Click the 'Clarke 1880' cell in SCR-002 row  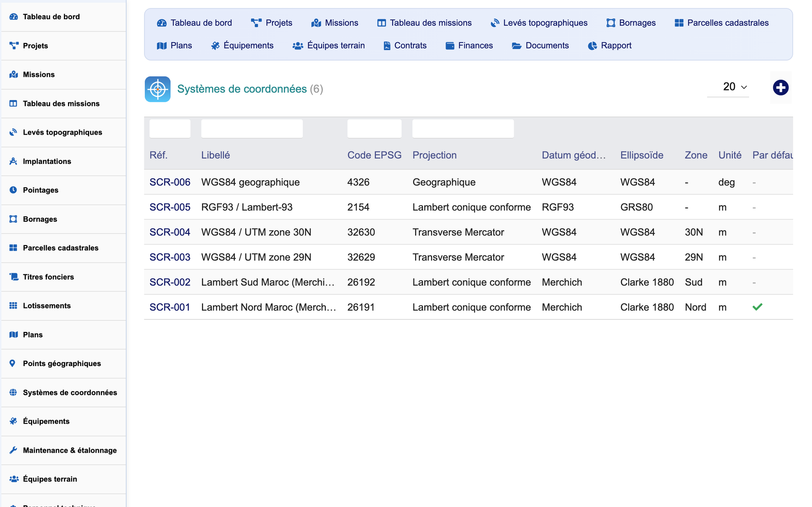click(x=647, y=282)
